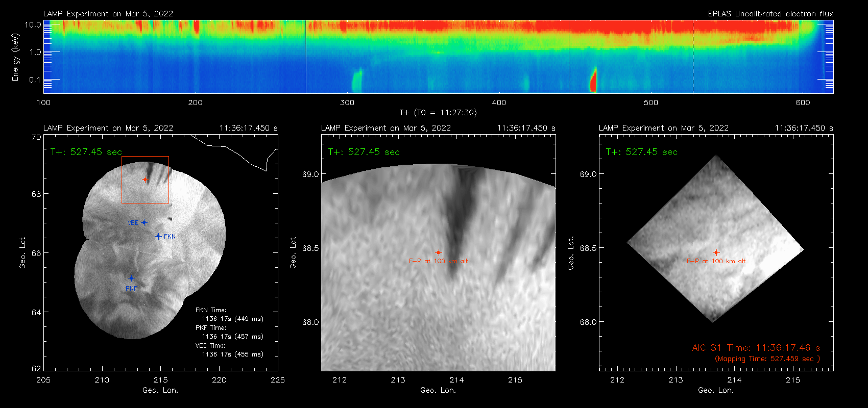Click the 'T+ (T0 = 11:27:30)' axis label
Image resolution: width=868 pixels, height=408 pixels.
point(438,113)
